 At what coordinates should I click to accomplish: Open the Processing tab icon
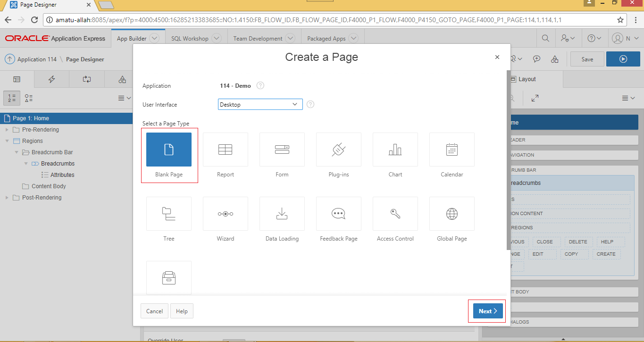pos(86,79)
